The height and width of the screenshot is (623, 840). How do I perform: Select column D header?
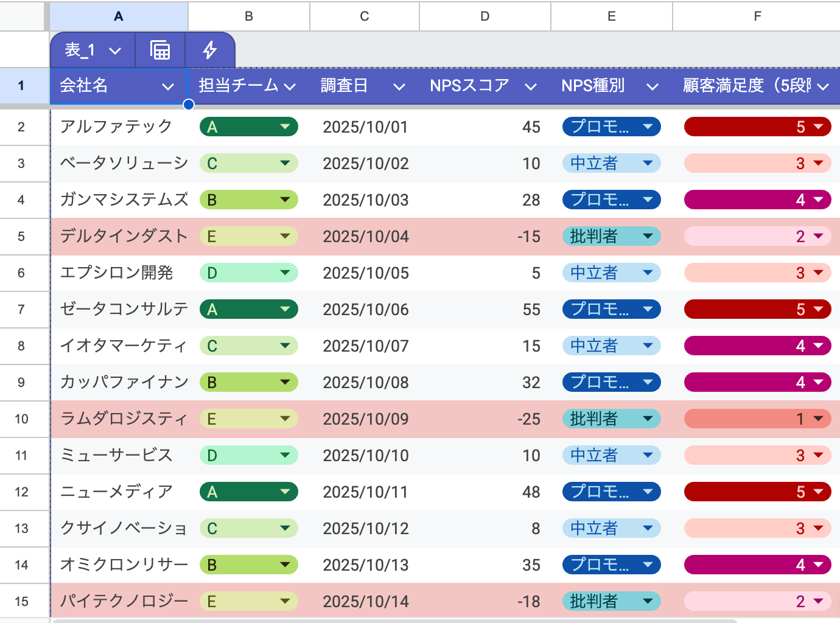[485, 16]
